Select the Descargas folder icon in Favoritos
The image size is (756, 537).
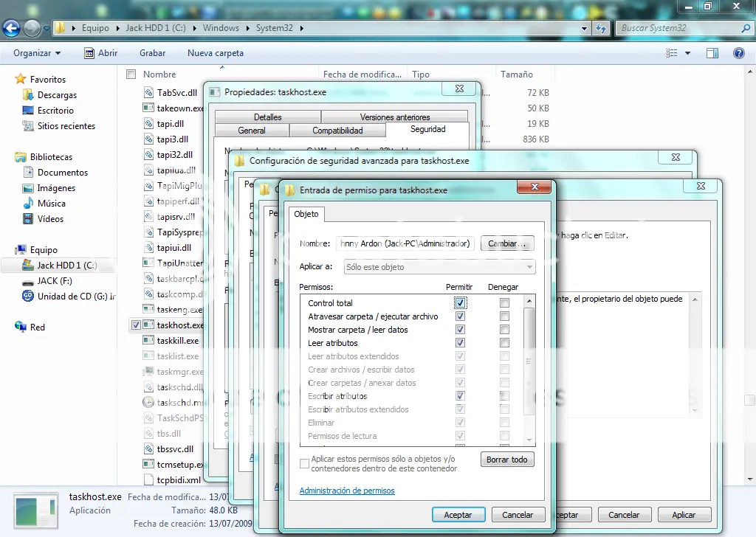point(28,95)
